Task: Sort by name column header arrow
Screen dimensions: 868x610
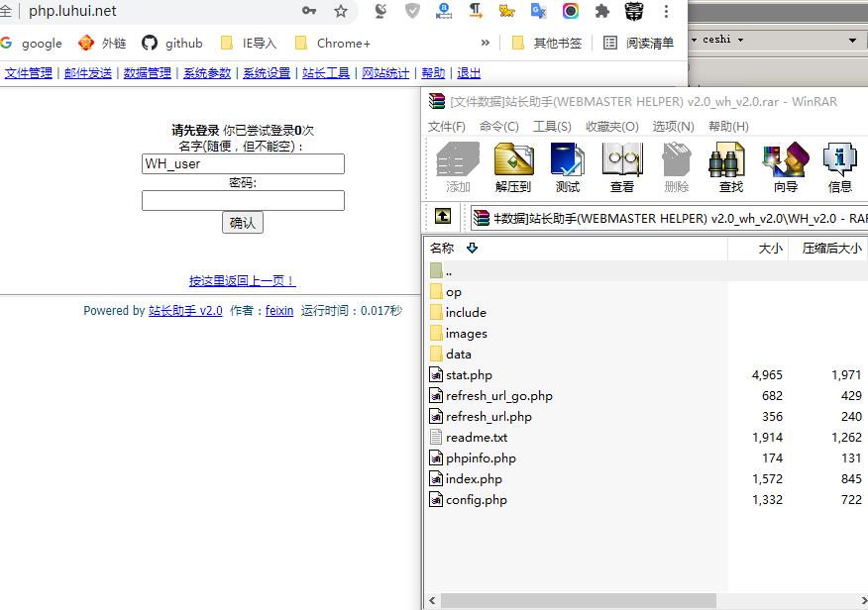Action: point(472,249)
